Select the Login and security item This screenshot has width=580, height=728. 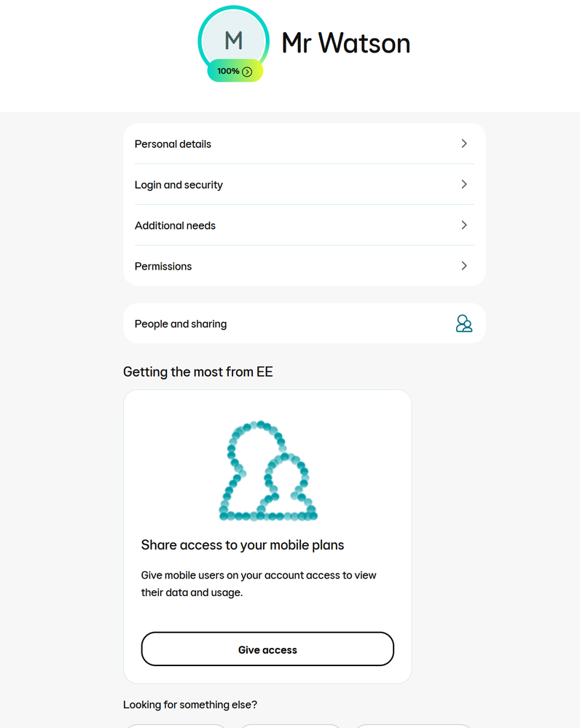coord(304,184)
